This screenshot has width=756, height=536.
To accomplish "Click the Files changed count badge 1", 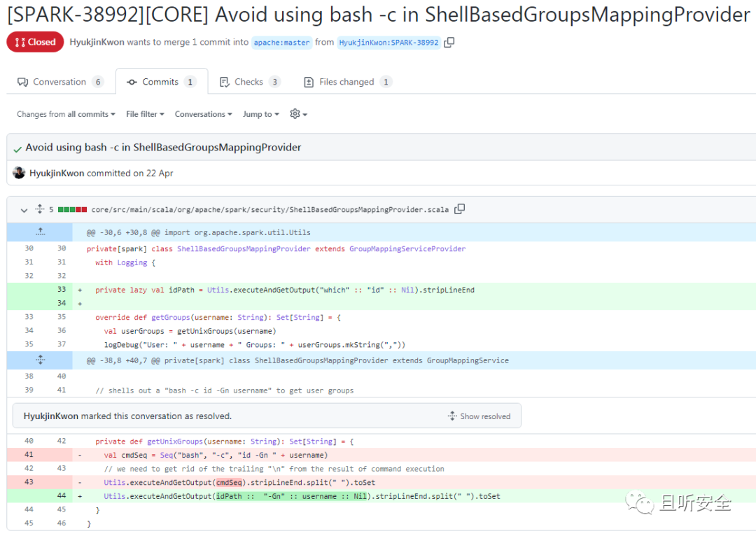I will 386,82.
